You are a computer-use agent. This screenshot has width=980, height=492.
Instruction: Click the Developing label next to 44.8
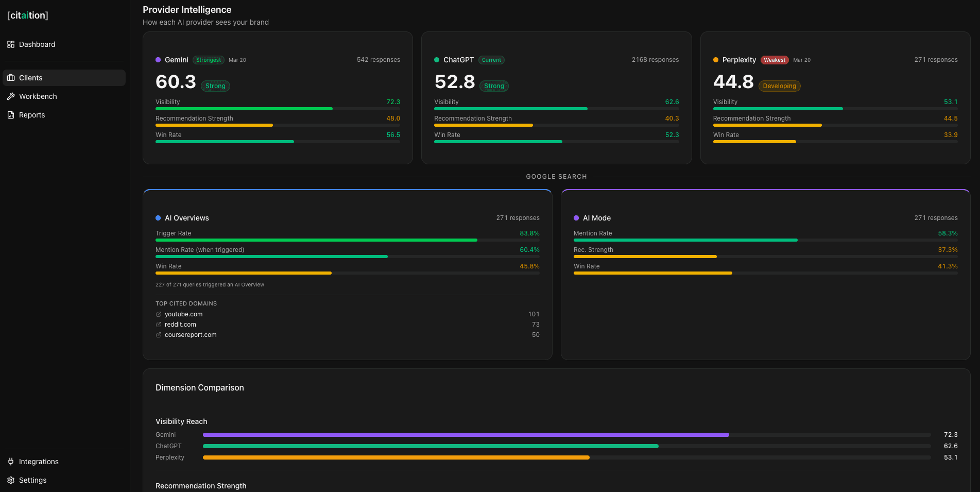point(779,86)
